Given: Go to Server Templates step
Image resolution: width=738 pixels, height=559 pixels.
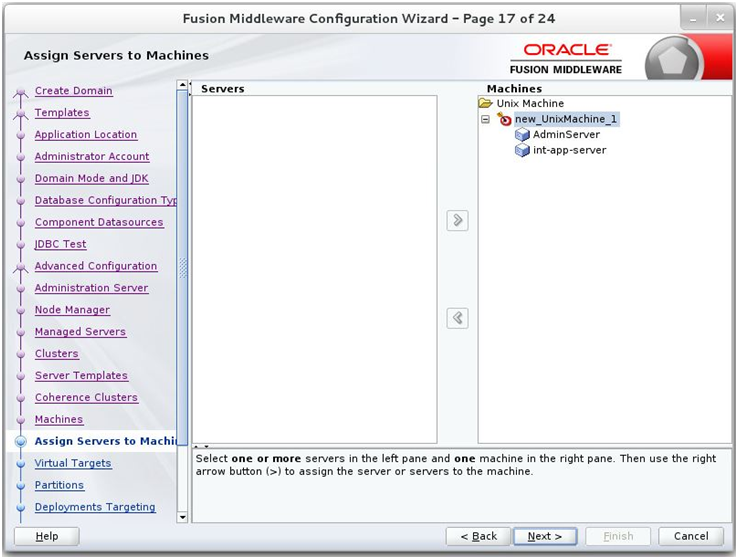Looking at the screenshot, I should point(81,375).
